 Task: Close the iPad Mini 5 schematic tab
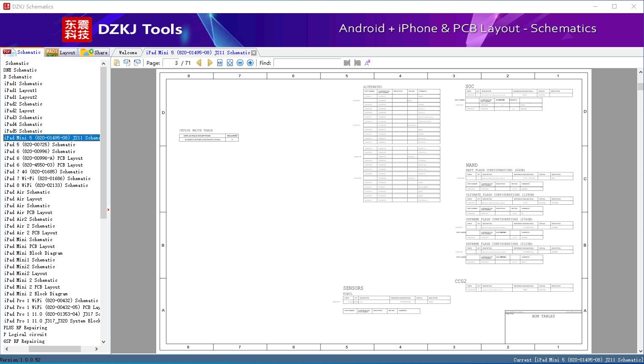[x=254, y=53]
